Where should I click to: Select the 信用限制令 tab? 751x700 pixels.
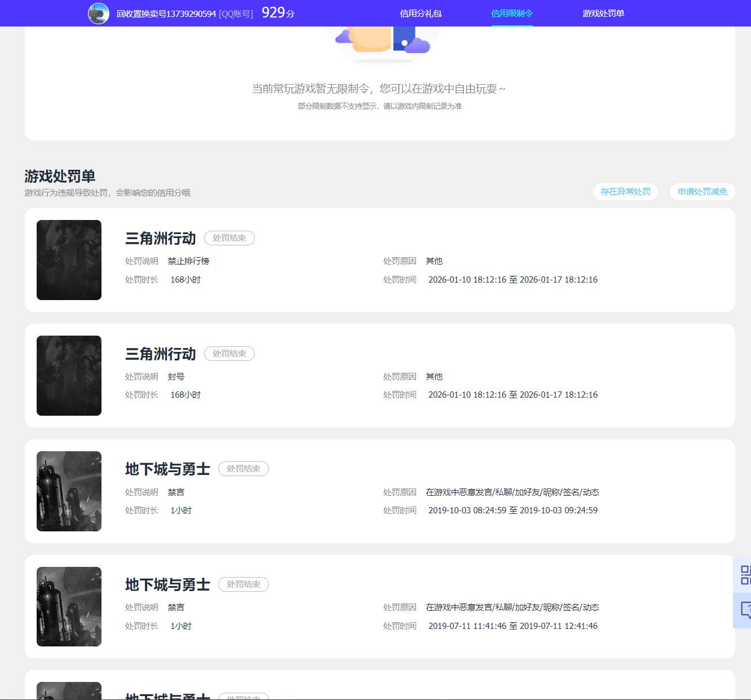[512, 14]
